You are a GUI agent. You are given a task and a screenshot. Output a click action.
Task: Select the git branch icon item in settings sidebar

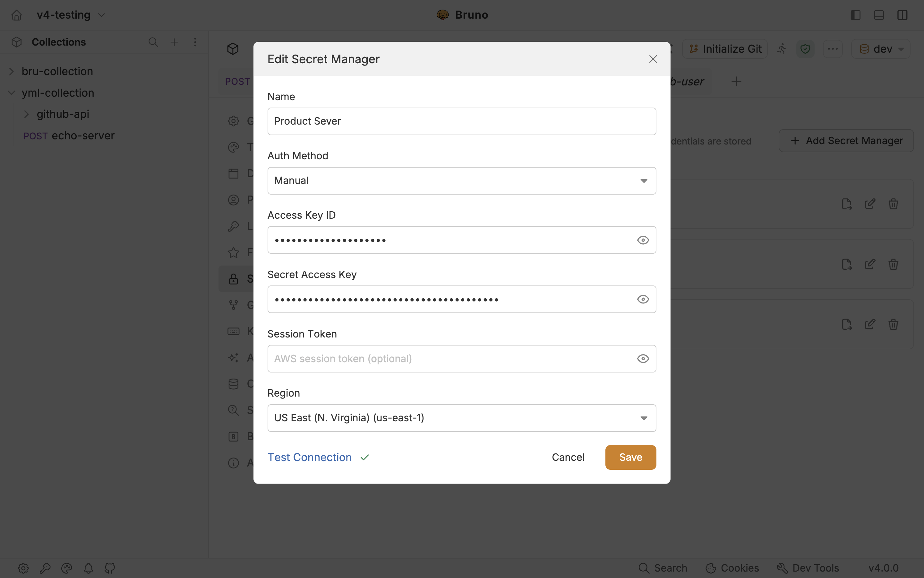pyautogui.click(x=233, y=305)
